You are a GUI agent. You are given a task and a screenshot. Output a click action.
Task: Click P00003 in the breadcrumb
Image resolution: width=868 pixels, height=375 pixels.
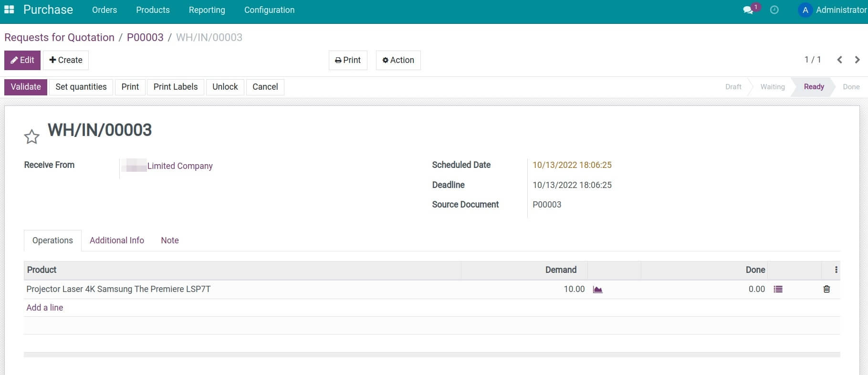145,37
